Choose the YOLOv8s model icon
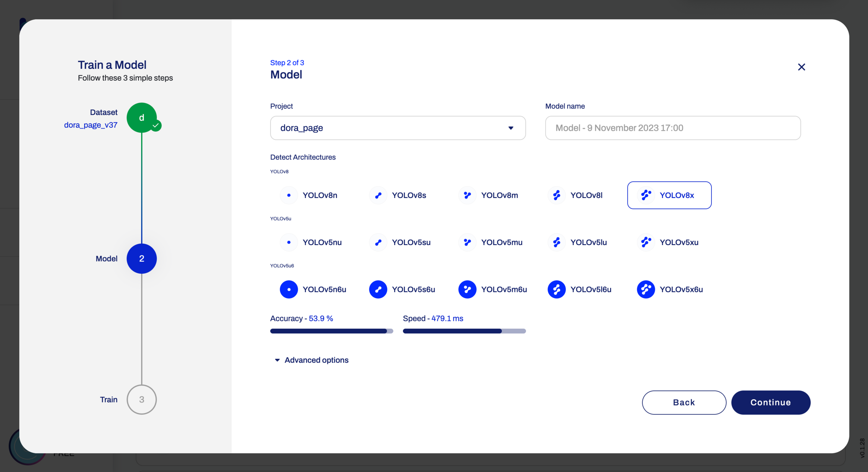Viewport: 868px width, 472px height. coord(378,195)
